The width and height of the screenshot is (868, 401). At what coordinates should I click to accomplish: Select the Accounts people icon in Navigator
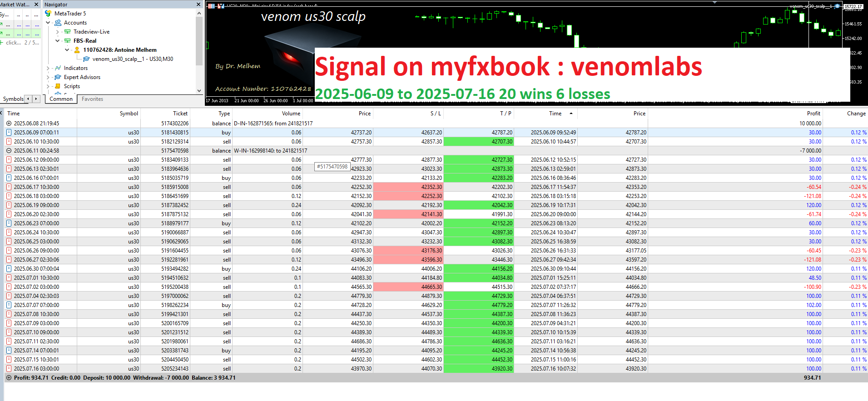click(58, 23)
